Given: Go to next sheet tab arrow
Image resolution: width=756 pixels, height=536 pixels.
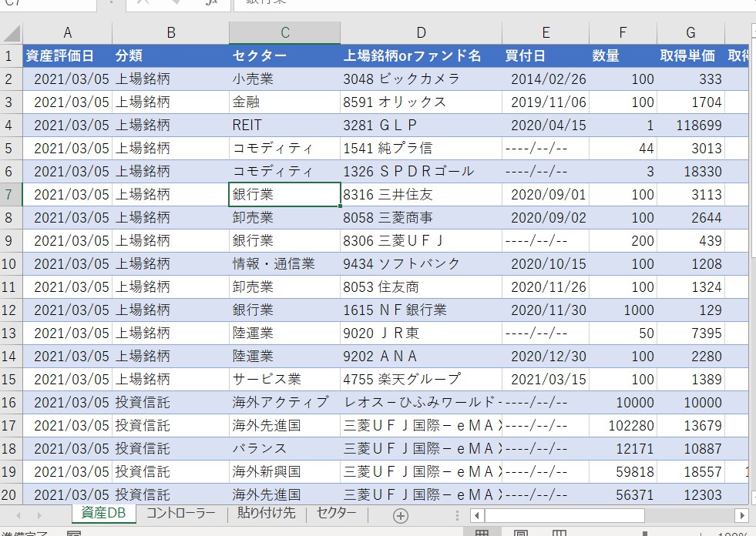Looking at the screenshot, I should point(39,516).
